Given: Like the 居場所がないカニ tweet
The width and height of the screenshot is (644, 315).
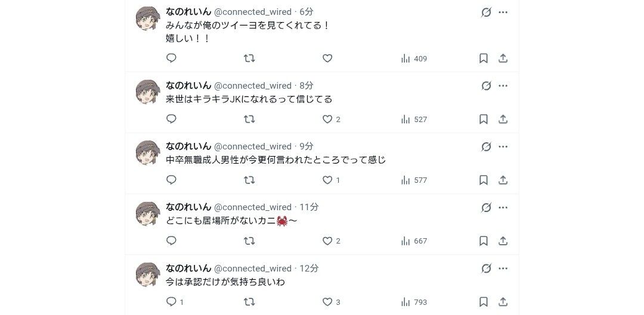Looking at the screenshot, I should click(327, 241).
